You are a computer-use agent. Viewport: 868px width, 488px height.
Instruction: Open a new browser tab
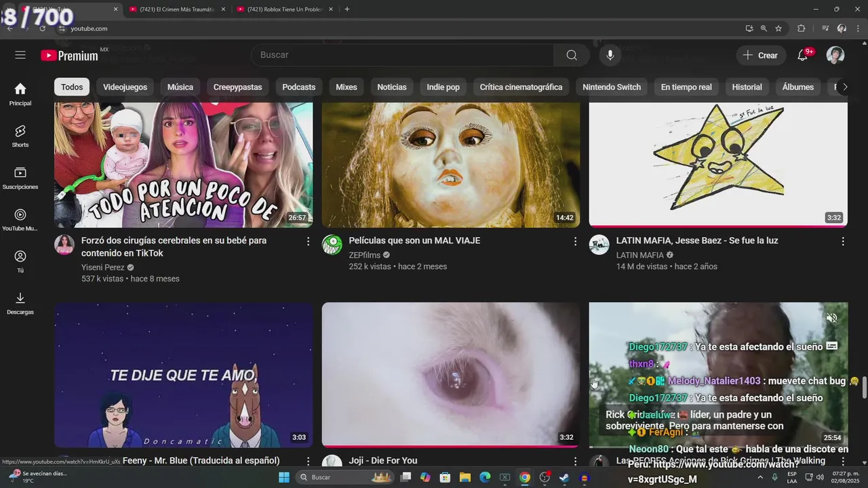click(x=347, y=9)
